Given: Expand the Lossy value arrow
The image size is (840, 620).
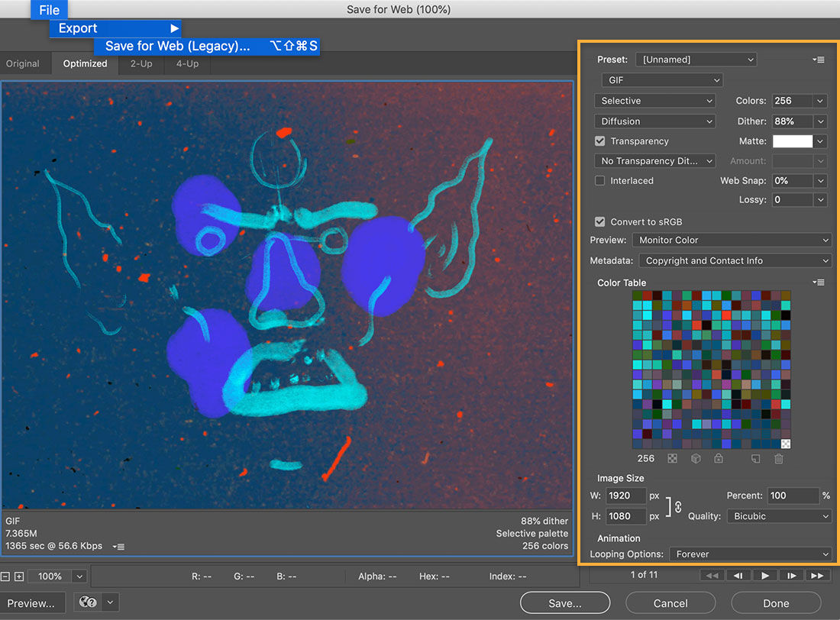Looking at the screenshot, I should (x=820, y=200).
